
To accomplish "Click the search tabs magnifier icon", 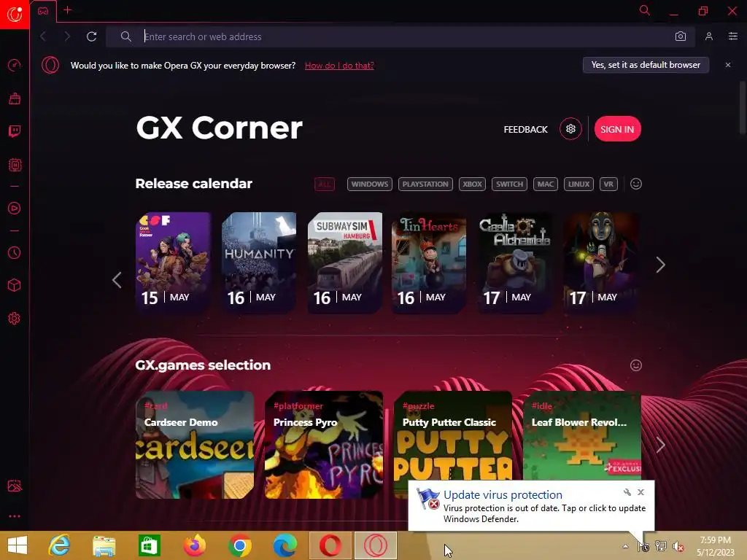I will [x=645, y=10].
